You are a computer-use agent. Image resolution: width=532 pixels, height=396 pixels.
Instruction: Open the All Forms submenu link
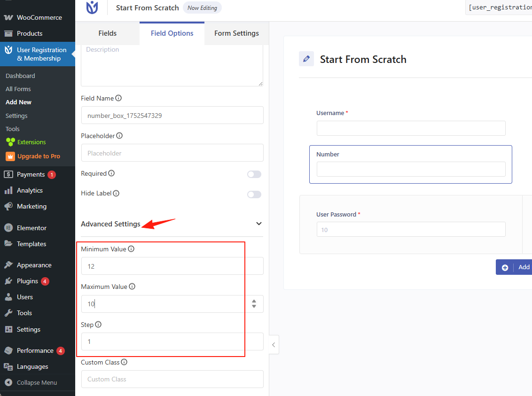pyautogui.click(x=18, y=89)
